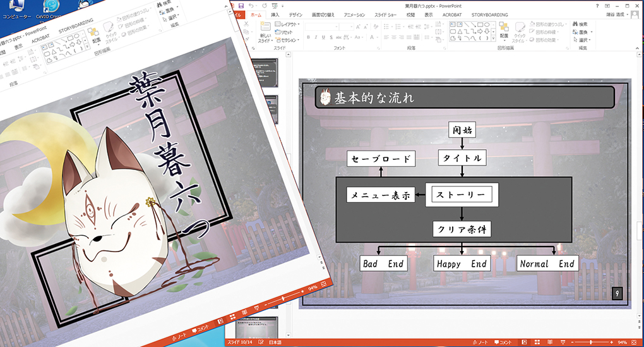Toggle Underline formatting in right ribbon
The height and width of the screenshot is (347, 644).
click(323, 37)
